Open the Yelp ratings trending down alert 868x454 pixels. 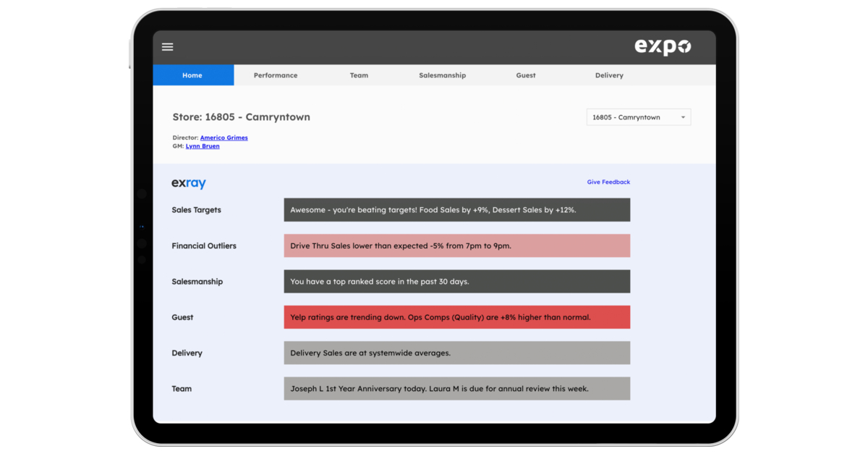tap(456, 317)
